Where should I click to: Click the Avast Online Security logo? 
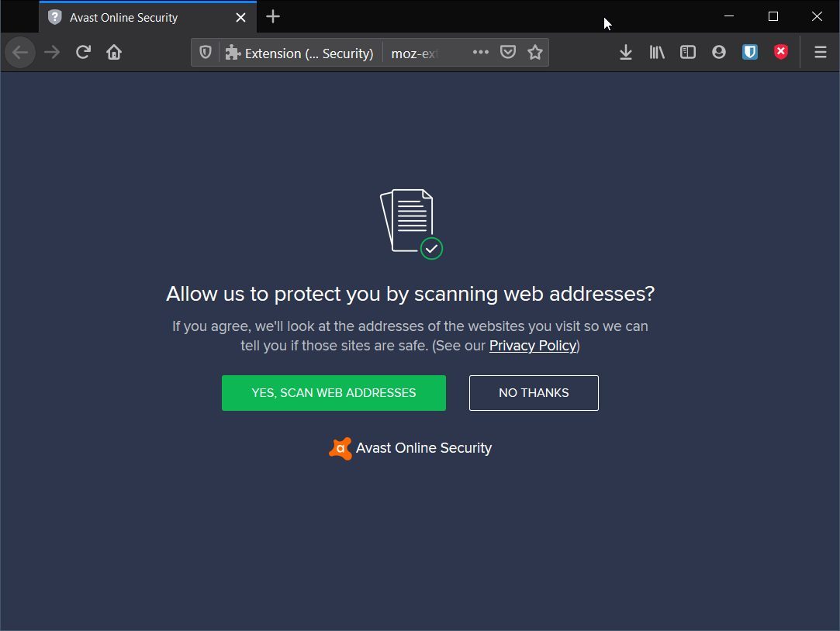pos(410,448)
